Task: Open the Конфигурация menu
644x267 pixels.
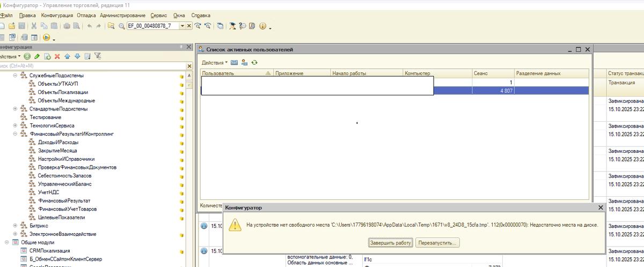Action: [57, 16]
